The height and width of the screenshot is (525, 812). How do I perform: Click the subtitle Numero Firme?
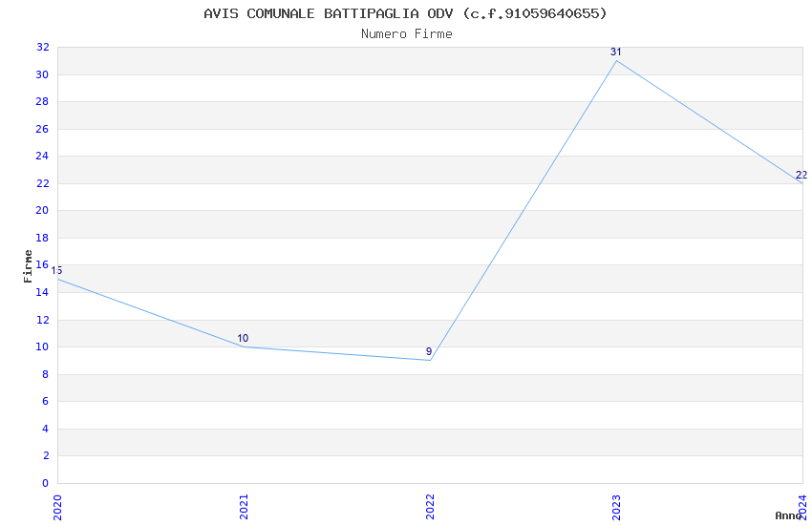pos(407,34)
